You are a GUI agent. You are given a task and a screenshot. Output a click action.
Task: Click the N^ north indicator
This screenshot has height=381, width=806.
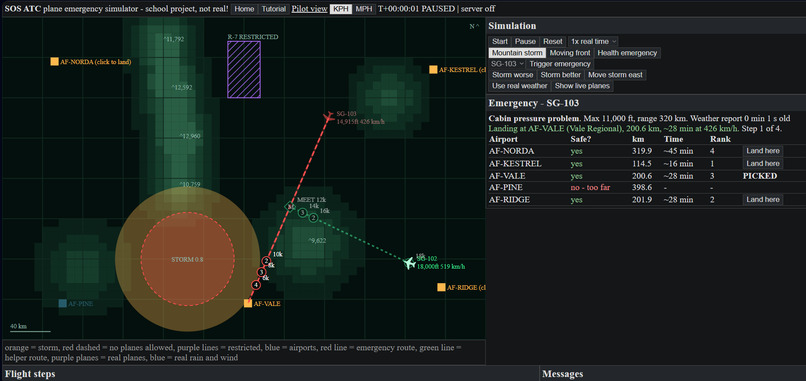coord(474,27)
